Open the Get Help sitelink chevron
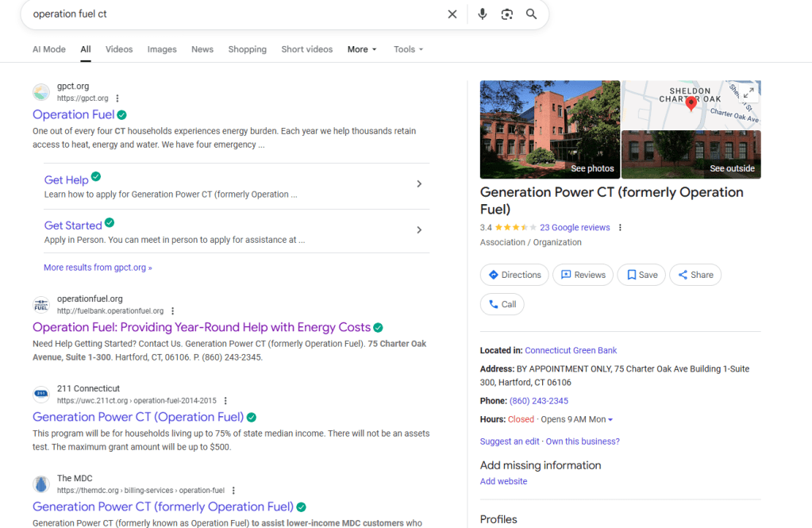The height and width of the screenshot is (528, 812). [x=419, y=184]
